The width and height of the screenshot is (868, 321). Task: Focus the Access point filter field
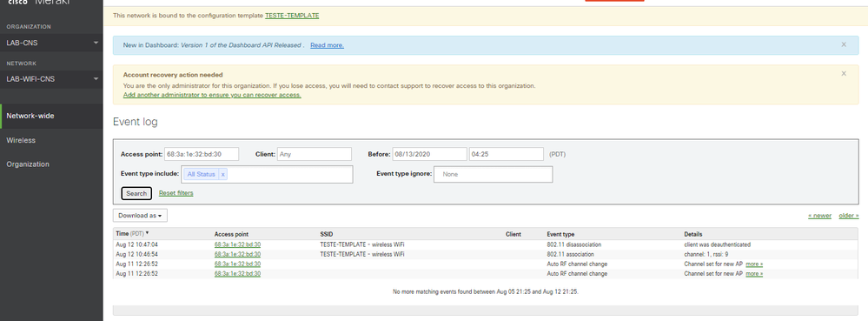202,154
